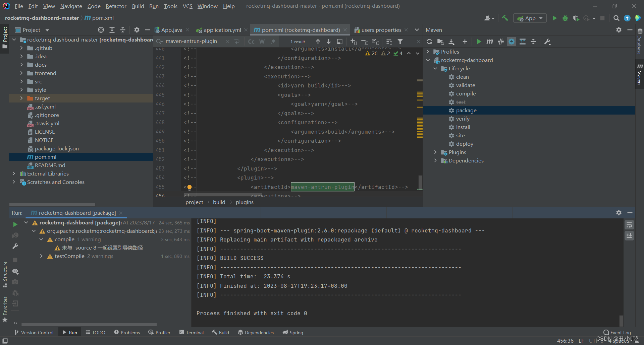Reload all Maven projects
Screen dimensions: 644x345
click(x=429, y=42)
